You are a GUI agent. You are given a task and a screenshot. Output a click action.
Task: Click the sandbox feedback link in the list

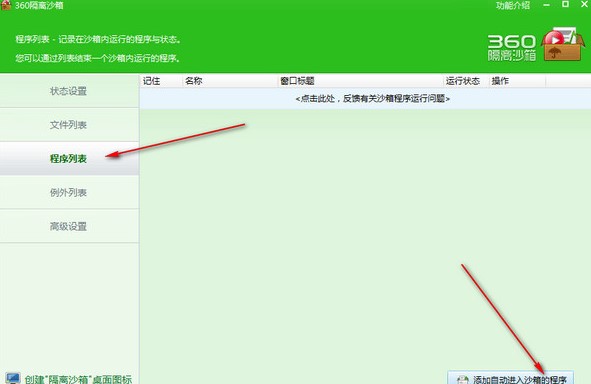coord(372,99)
